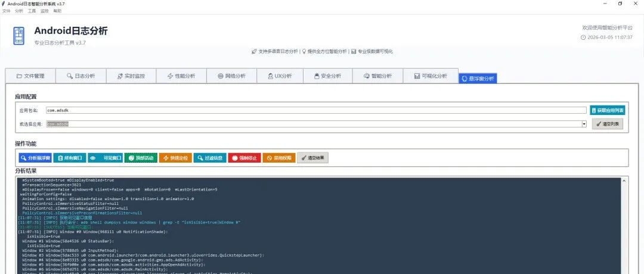Switch to the 安全分析 tab
This screenshot has width=644, height=274.
328,76
